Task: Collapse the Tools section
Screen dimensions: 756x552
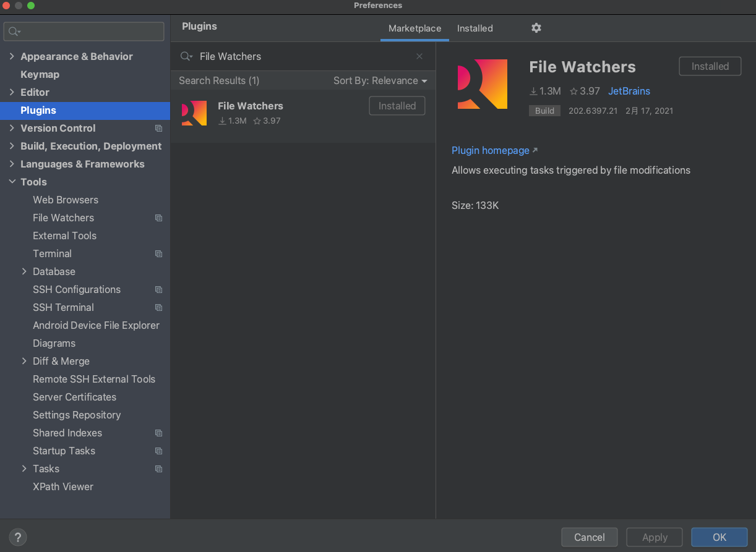Action: [12, 182]
